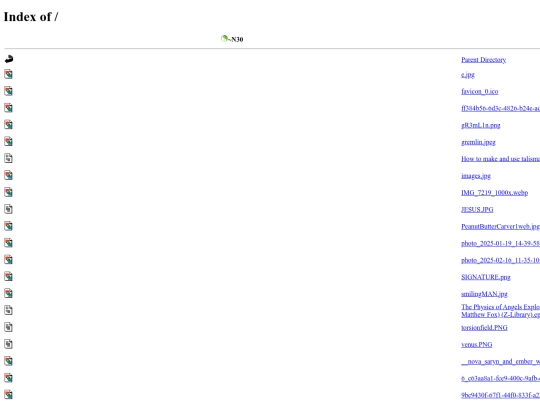Open the favicon_0.ico link
The height and width of the screenshot is (405, 540).
click(479, 92)
